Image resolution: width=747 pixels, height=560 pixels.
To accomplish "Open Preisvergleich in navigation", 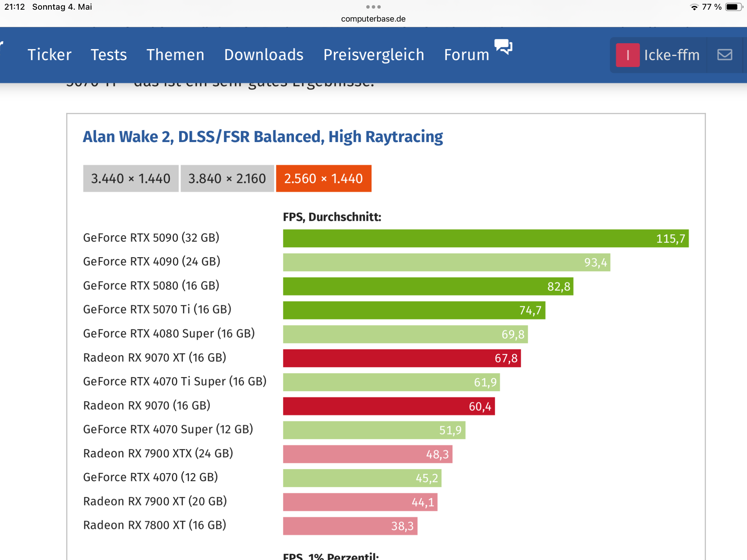I will [x=373, y=55].
